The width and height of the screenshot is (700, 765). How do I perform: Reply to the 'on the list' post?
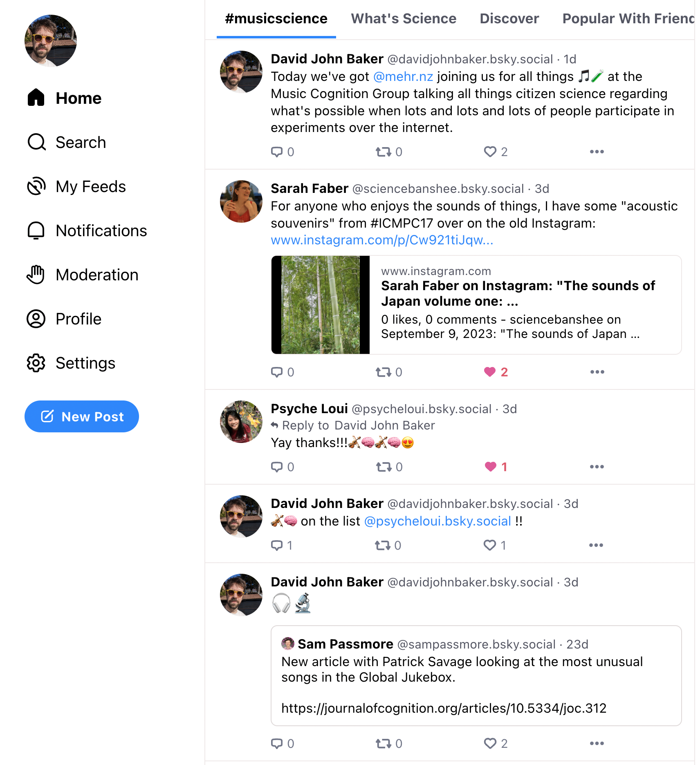[x=282, y=545]
